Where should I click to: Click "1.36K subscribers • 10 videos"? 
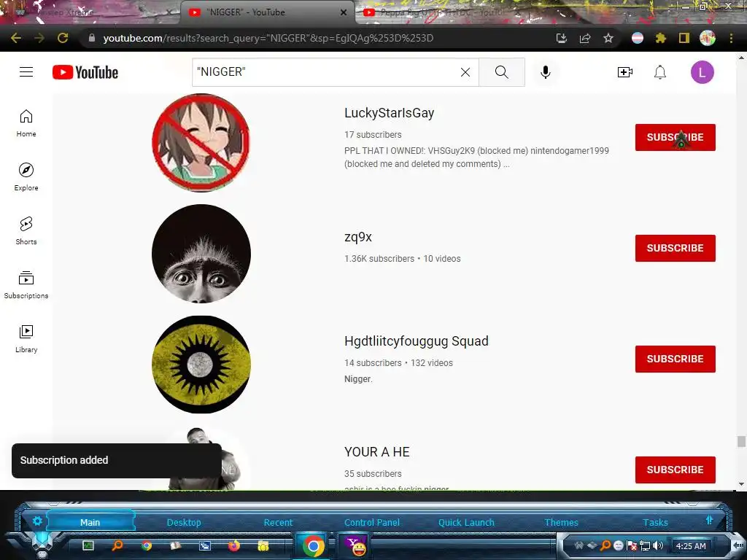[403, 259]
